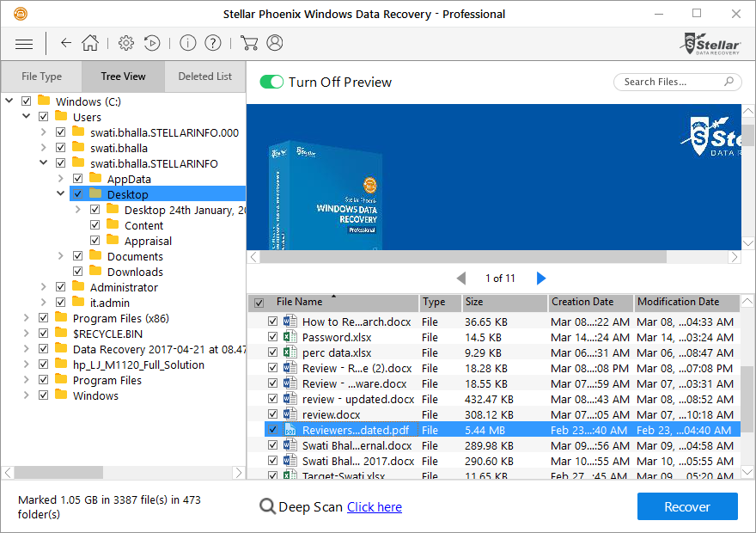Sort by the Size column header
The width and height of the screenshot is (756, 533).
(x=504, y=303)
